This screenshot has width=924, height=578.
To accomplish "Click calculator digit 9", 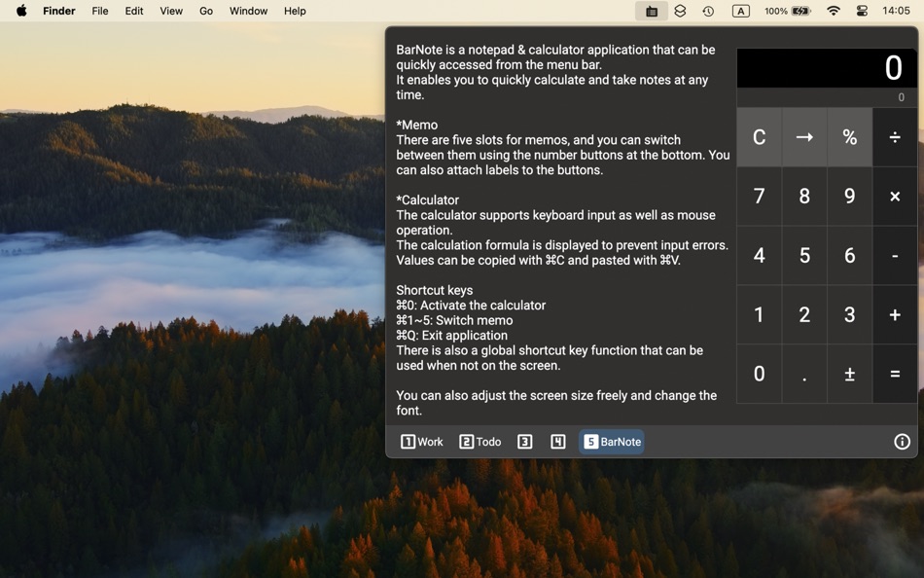I will pyautogui.click(x=849, y=197).
